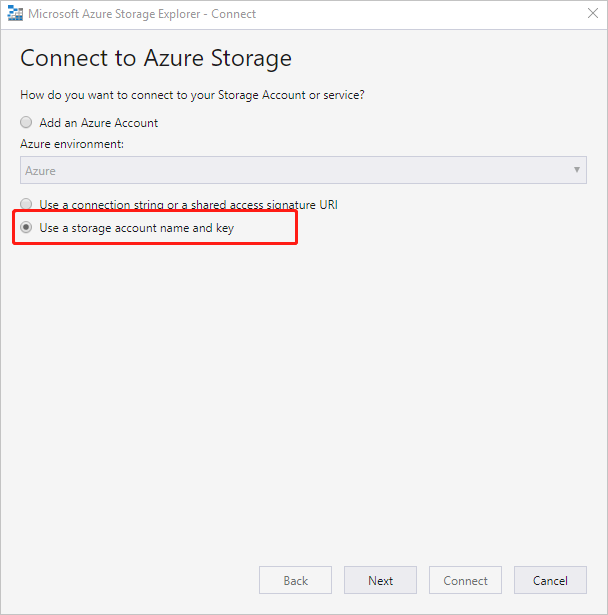The height and width of the screenshot is (615, 608).
Task: Click the Azure environment dropdown arrow
Action: 577,170
